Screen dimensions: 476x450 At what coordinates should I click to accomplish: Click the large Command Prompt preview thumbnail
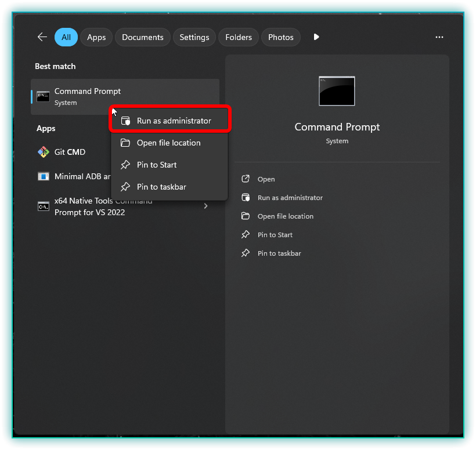tap(337, 91)
